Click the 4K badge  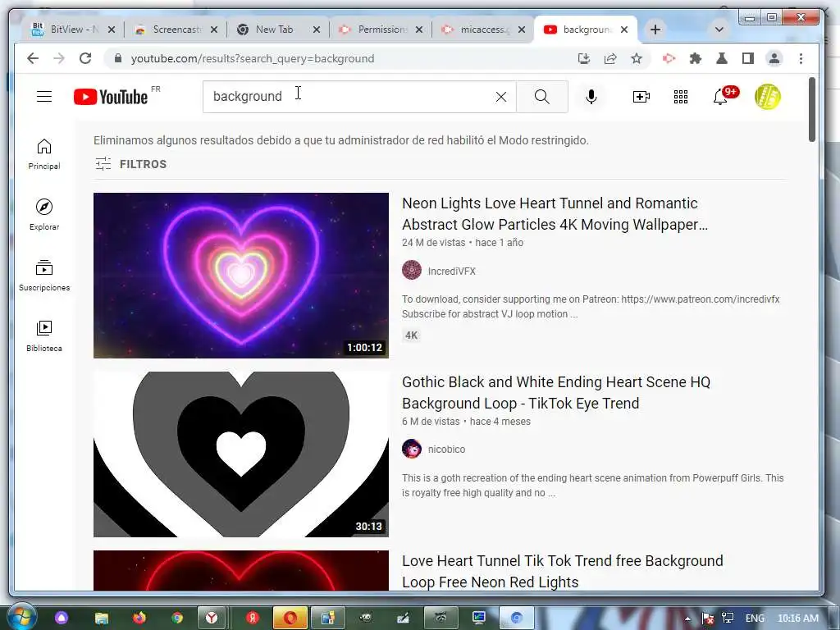tap(412, 336)
